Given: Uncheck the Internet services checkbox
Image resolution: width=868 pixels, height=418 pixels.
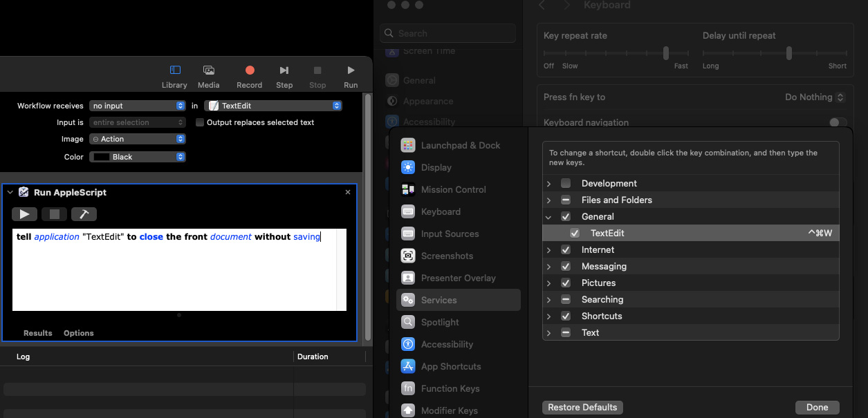Looking at the screenshot, I should (566, 249).
